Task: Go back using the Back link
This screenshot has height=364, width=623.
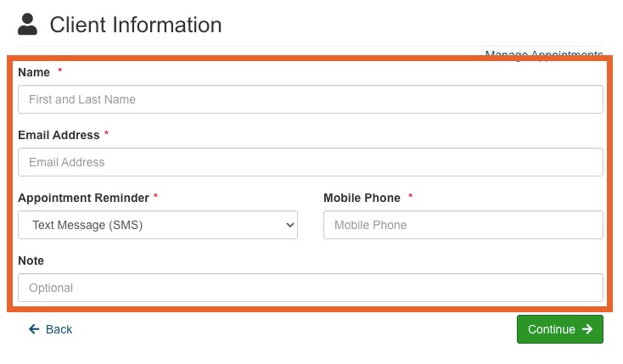Action: pyautogui.click(x=50, y=329)
